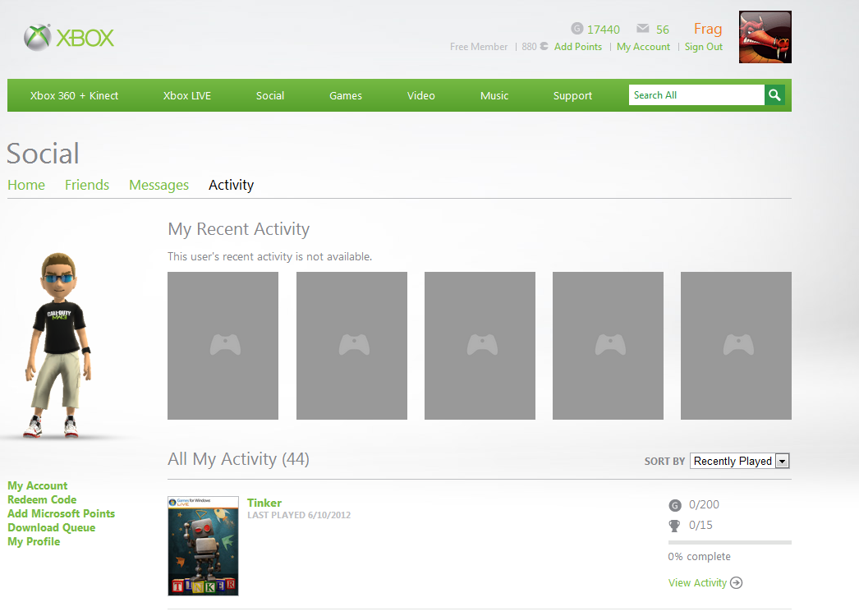Open My Account link in header

click(643, 47)
